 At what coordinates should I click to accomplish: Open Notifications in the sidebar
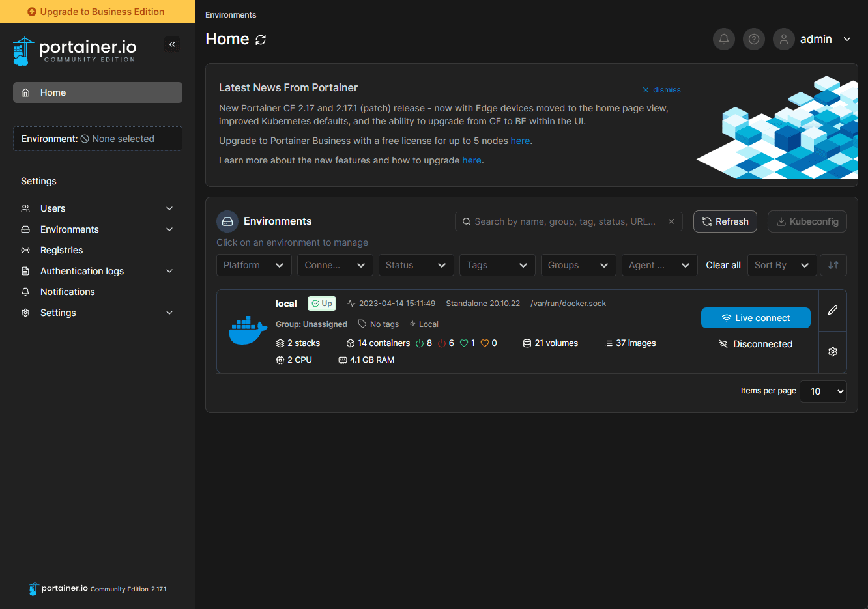[x=98, y=292]
